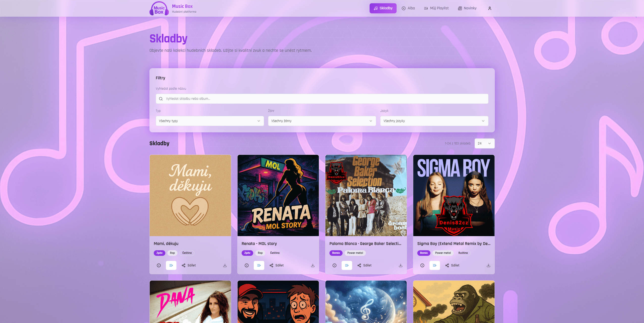Screen dimensions: 644x323
Task: Go to the Alba tab
Action: (408, 8)
